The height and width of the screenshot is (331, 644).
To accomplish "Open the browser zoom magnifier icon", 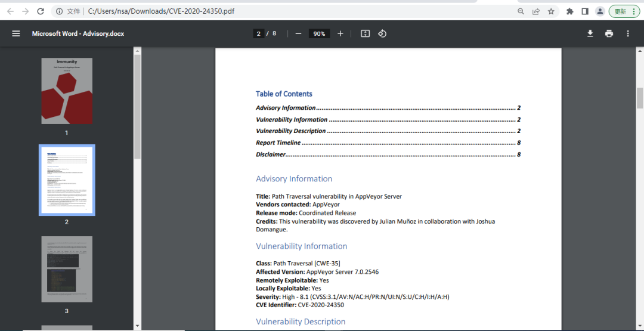I will [x=521, y=11].
